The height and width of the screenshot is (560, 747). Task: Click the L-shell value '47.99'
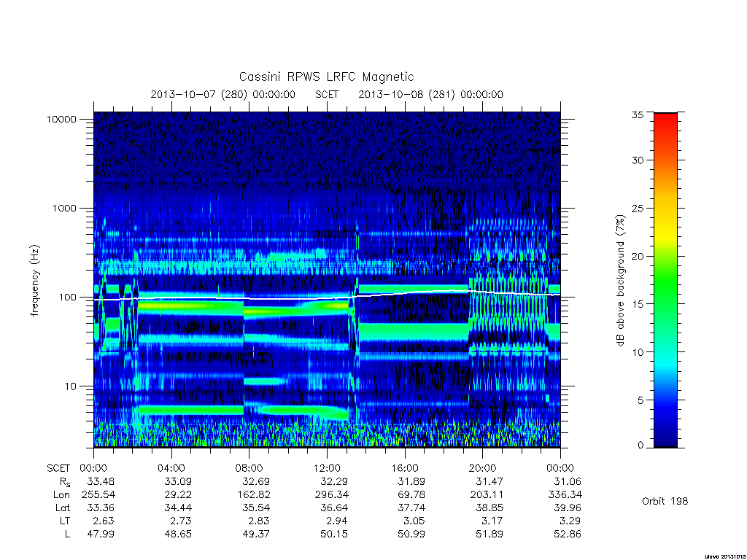[x=101, y=534]
